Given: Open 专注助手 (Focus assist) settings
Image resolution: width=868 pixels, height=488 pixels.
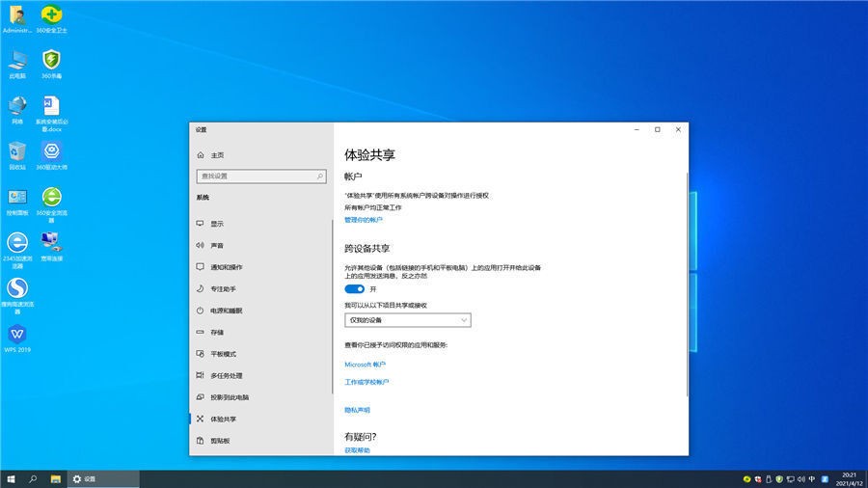Looking at the screenshot, I should coord(223,288).
